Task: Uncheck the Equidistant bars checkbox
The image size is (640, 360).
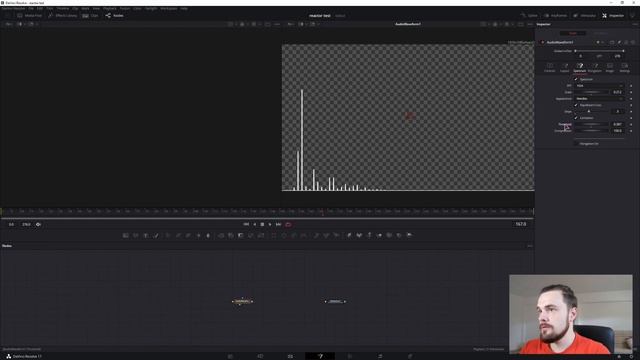Action: coord(576,105)
